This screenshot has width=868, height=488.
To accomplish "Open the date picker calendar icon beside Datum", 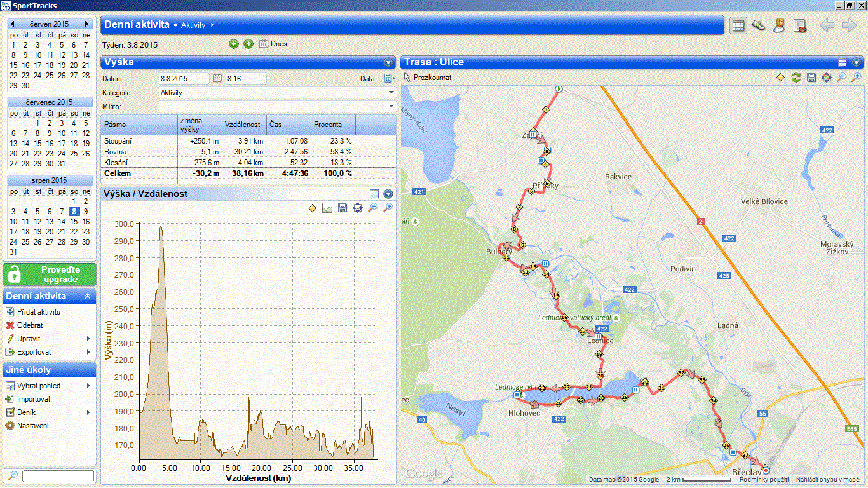I will (217, 78).
